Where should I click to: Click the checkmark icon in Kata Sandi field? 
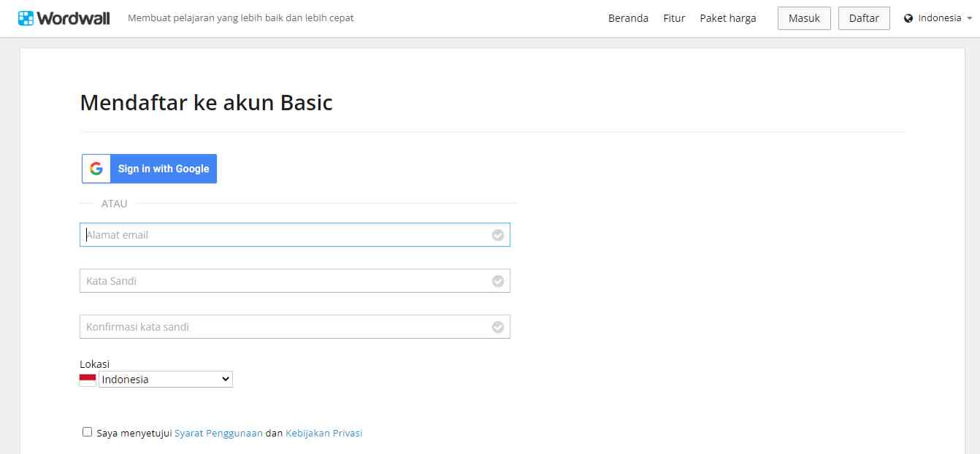click(498, 281)
